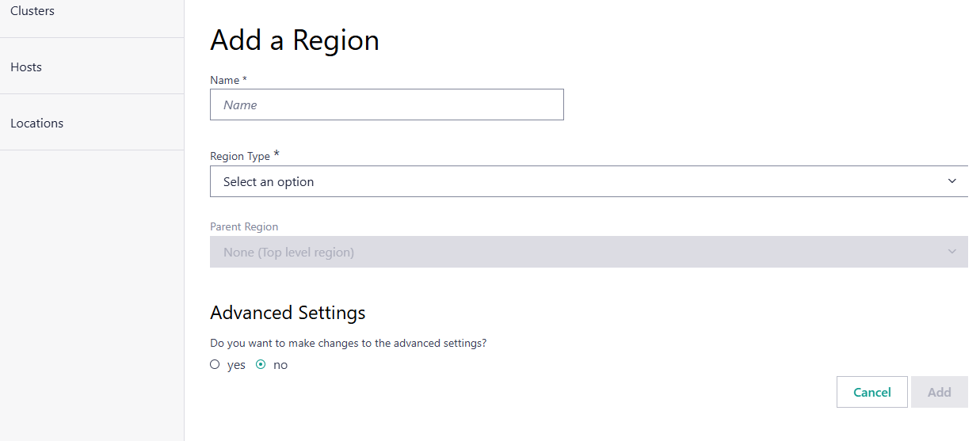Click the Advanced Settings heading
This screenshot has height=441, width=980.
click(288, 313)
